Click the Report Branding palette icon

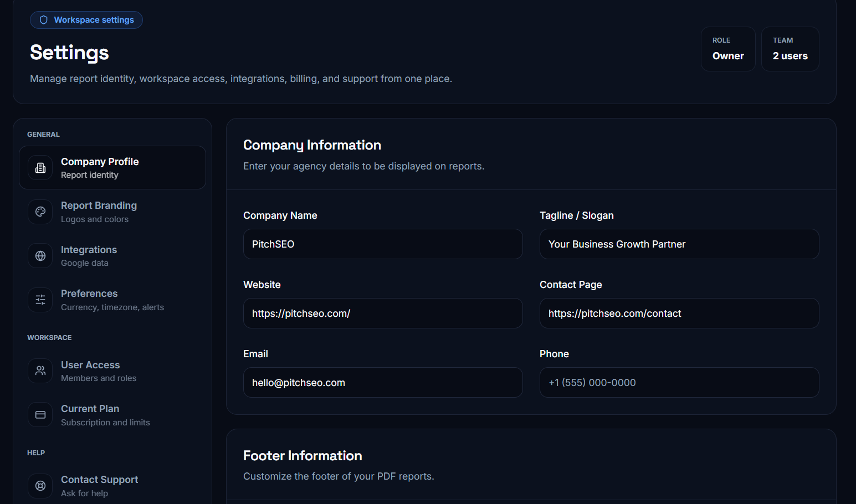pyautogui.click(x=40, y=212)
